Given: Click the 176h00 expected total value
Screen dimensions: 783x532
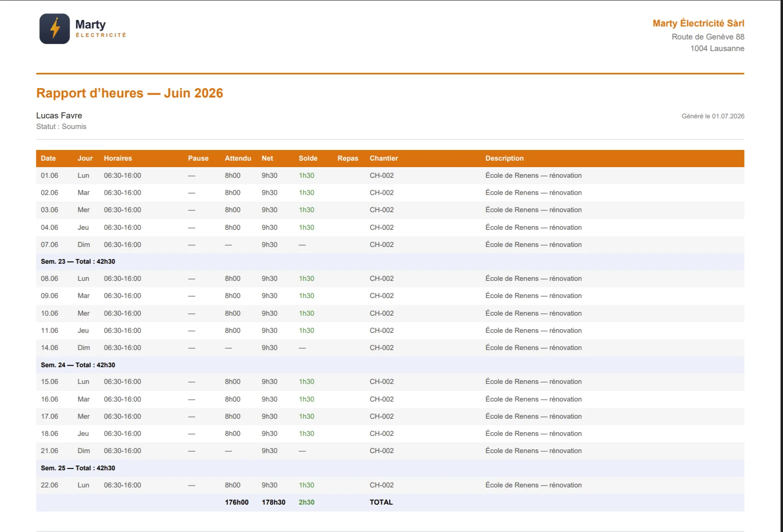Looking at the screenshot, I should pos(237,502).
